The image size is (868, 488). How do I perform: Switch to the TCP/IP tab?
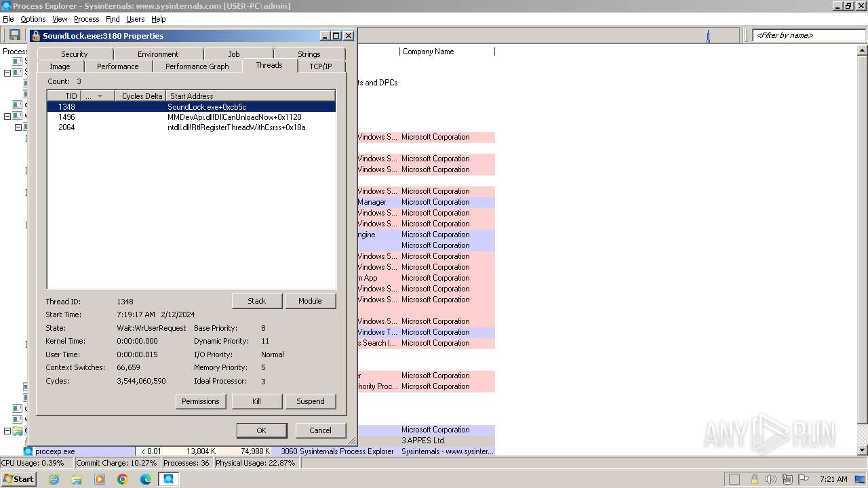coord(321,66)
